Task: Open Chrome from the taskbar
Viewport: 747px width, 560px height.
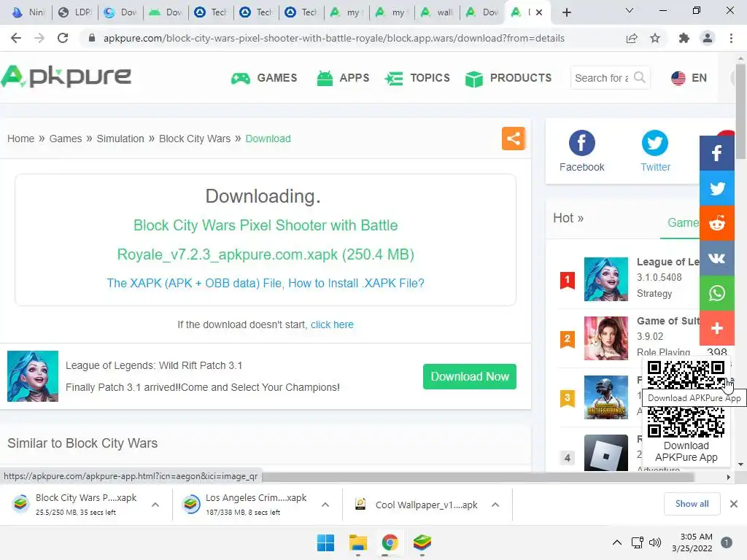Action: point(390,542)
